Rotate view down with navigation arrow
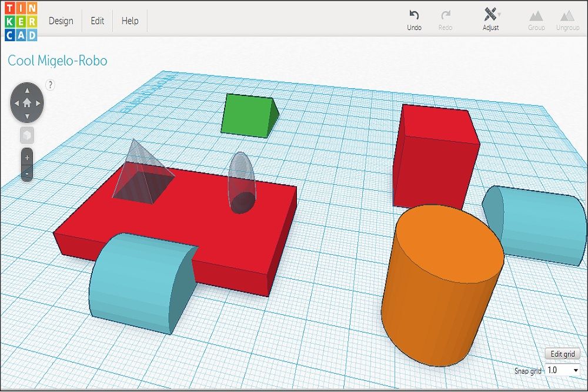 pyautogui.click(x=27, y=116)
